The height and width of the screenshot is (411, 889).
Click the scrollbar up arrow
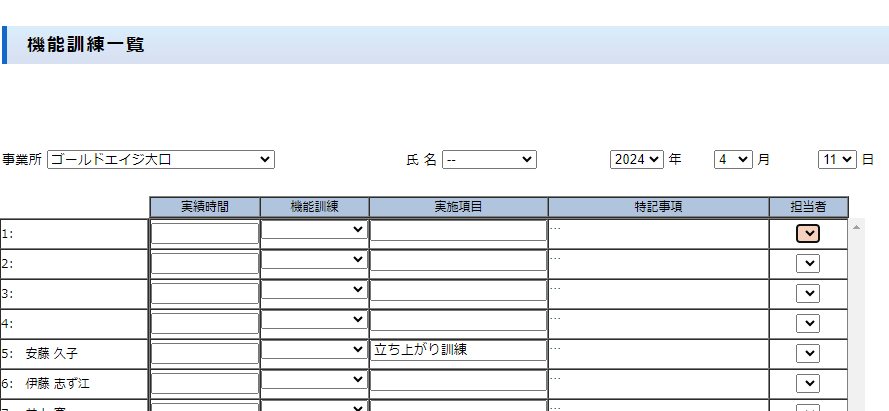tap(856, 227)
